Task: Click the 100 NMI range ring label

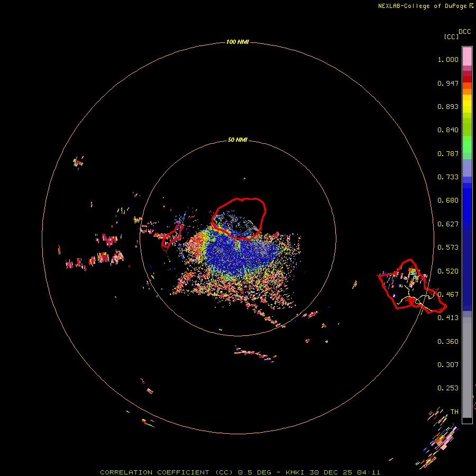Action: pyautogui.click(x=237, y=42)
